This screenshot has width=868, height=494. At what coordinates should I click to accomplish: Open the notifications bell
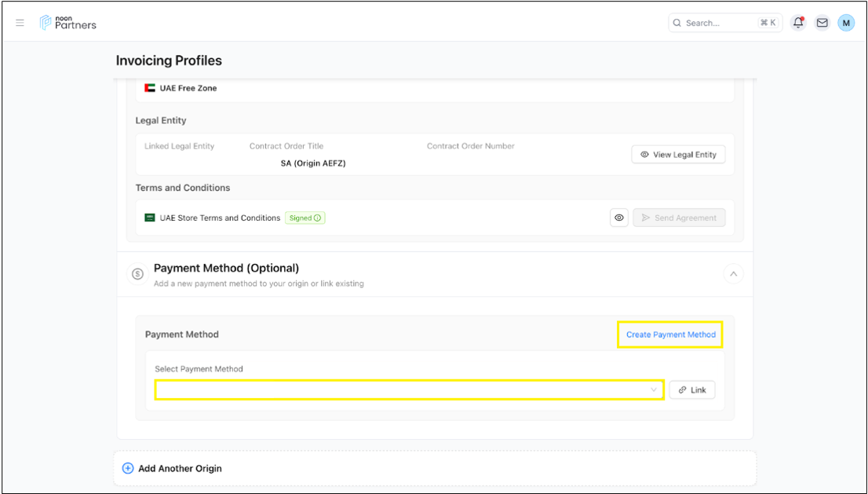point(798,23)
